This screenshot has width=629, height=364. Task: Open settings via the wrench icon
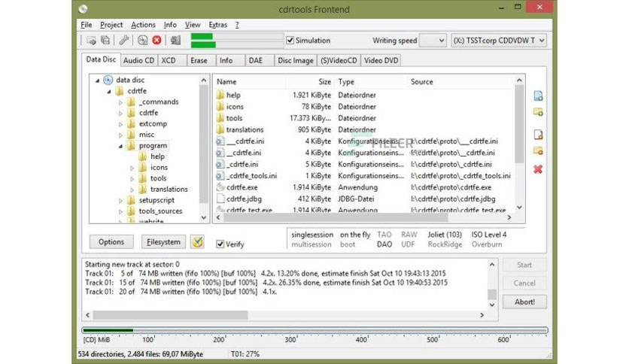tap(123, 40)
